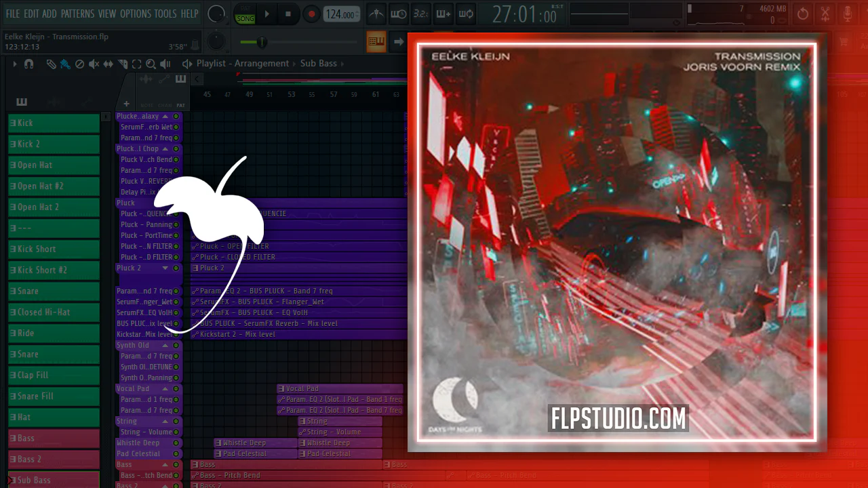The width and height of the screenshot is (868, 488).
Task: Toggle the PAT/SONG mode switch
Action: [245, 14]
